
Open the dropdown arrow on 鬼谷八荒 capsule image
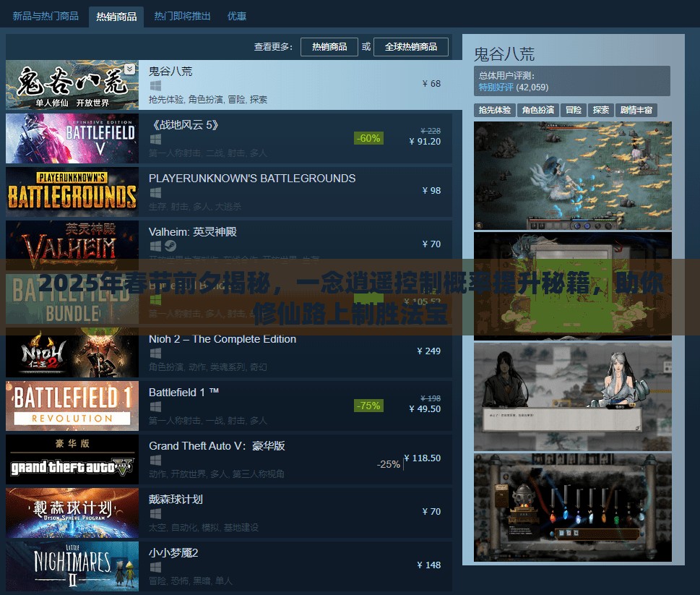pos(129,69)
